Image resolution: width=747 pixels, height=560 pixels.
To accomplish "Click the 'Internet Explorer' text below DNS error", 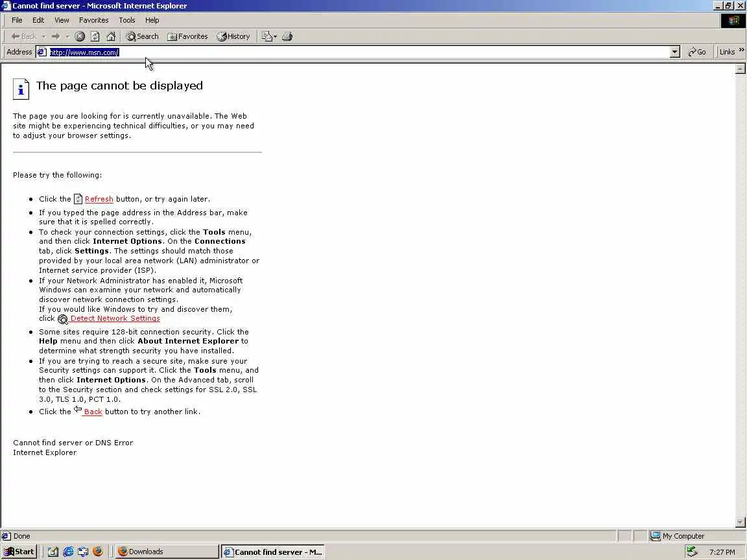I will (45, 452).
